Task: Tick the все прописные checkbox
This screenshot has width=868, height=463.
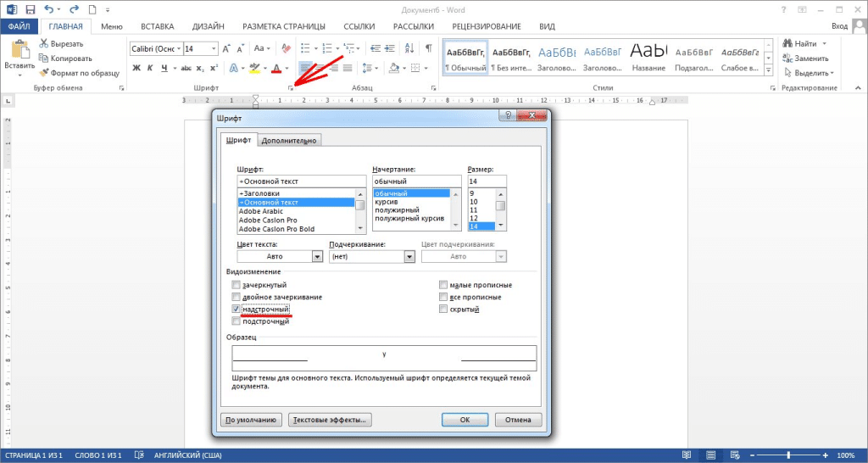Action: pyautogui.click(x=443, y=298)
